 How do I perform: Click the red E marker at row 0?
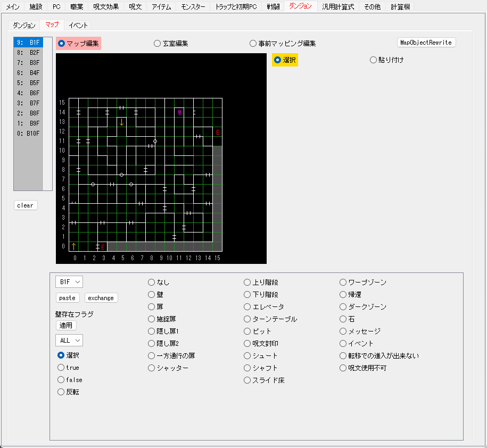pos(103,247)
